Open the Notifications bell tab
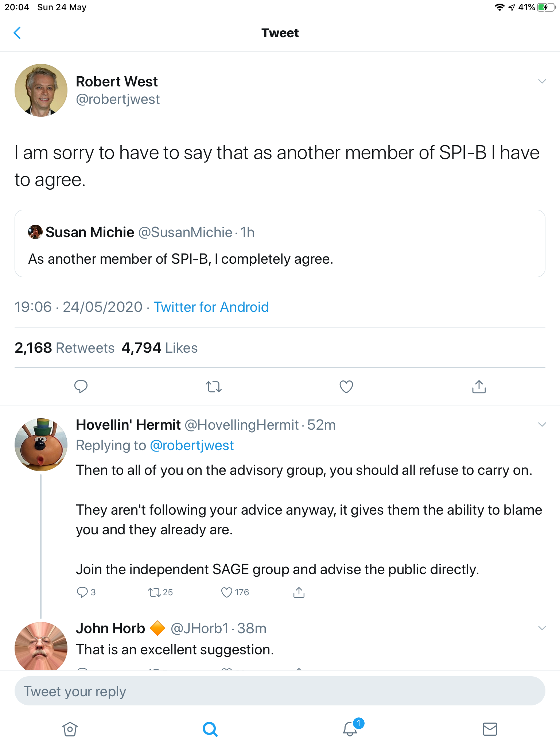 tap(350, 729)
